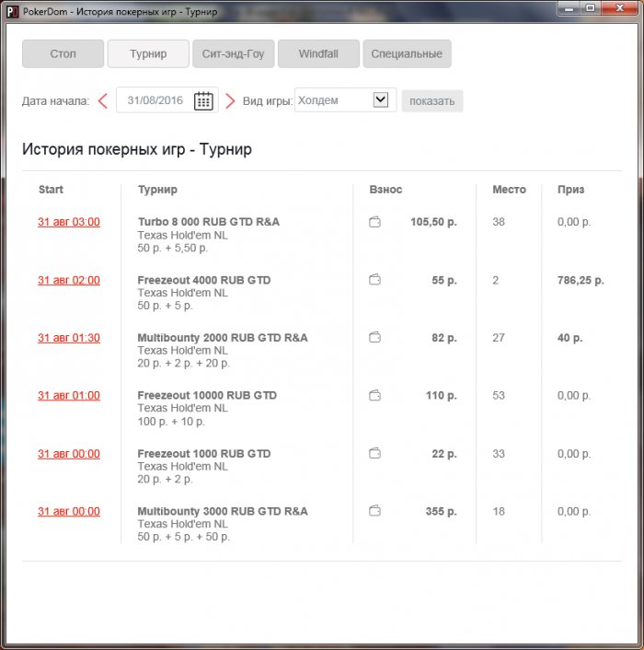Click the Приз column header
This screenshot has width=644, height=650.
click(570, 190)
